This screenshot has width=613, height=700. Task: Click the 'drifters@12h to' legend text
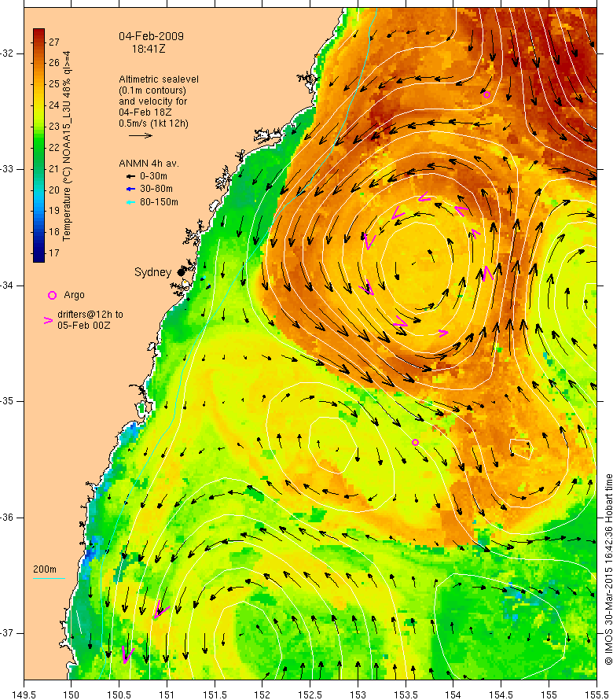(90, 315)
